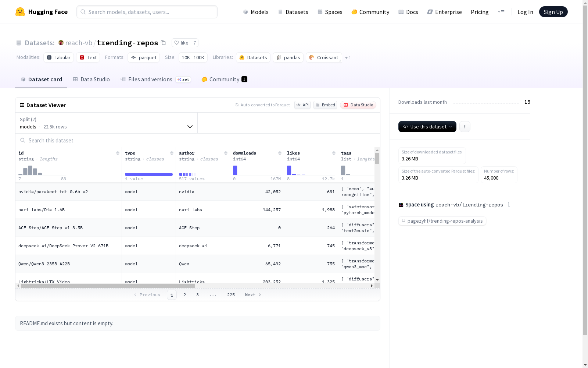
Task: Sort the id column
Action: point(118,153)
